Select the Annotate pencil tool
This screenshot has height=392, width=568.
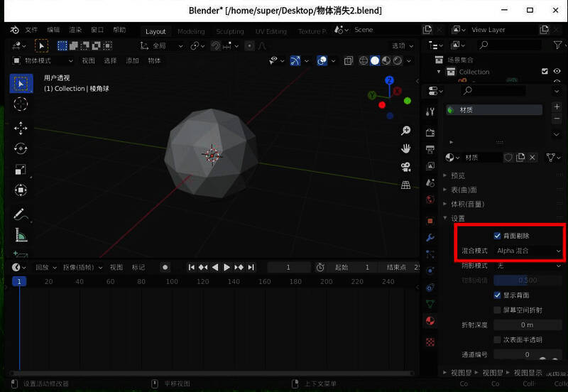tap(21, 214)
